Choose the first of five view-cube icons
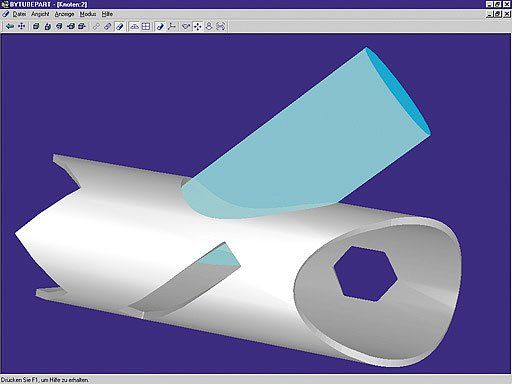This screenshot has width=512, height=384. point(36,26)
